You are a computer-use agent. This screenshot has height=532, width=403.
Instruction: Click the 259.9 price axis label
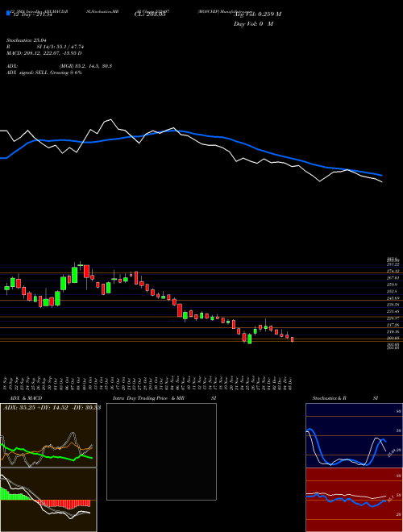(394, 285)
